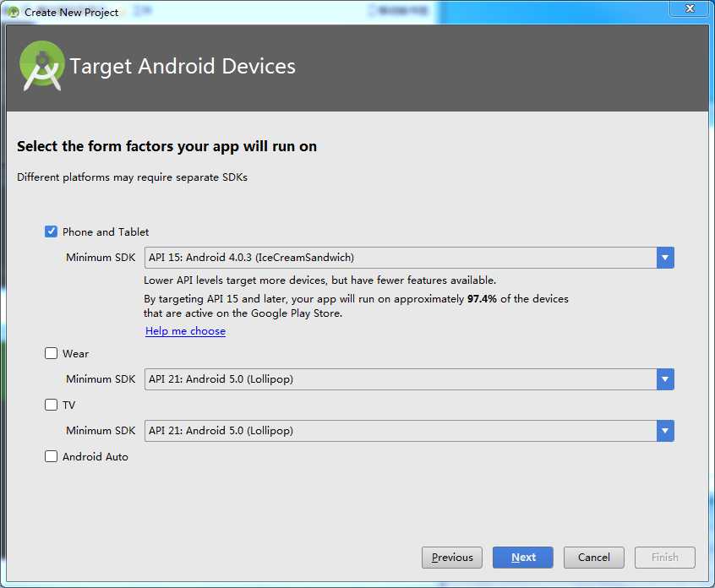Click the Wear API 21 Lollipop combo box
The height and width of the screenshot is (588, 715).
coord(409,379)
